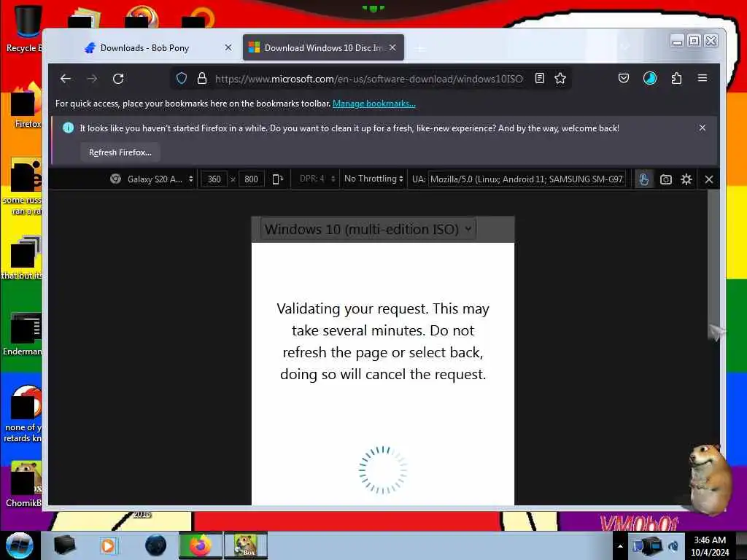Dismiss the Firefox refresh notification bar
The image size is (747, 560).
click(703, 128)
